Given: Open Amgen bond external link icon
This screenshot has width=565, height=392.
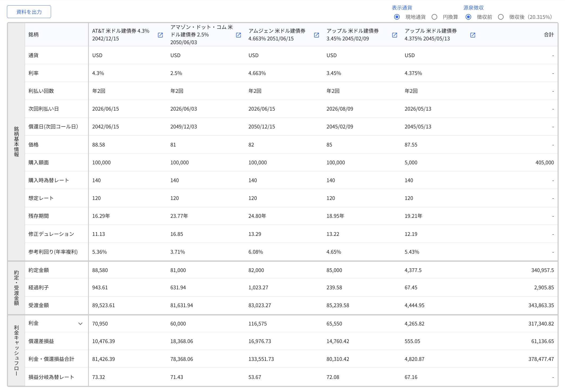Looking at the screenshot, I should pos(316,35).
